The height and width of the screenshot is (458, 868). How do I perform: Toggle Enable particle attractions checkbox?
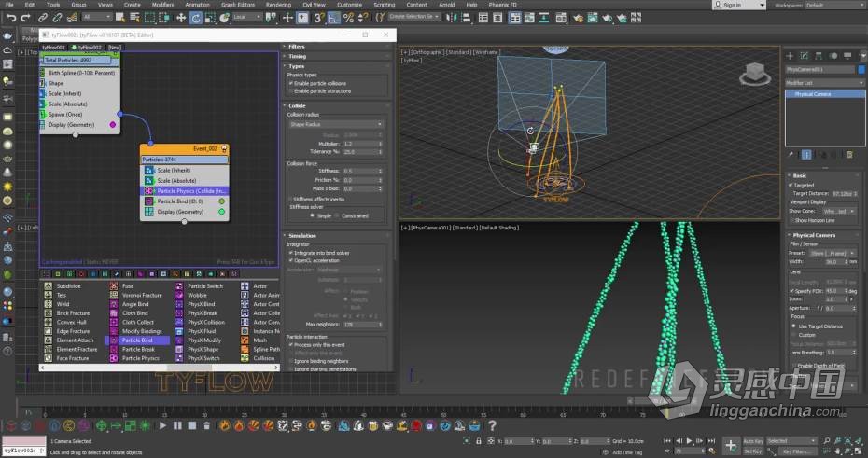pyautogui.click(x=290, y=90)
